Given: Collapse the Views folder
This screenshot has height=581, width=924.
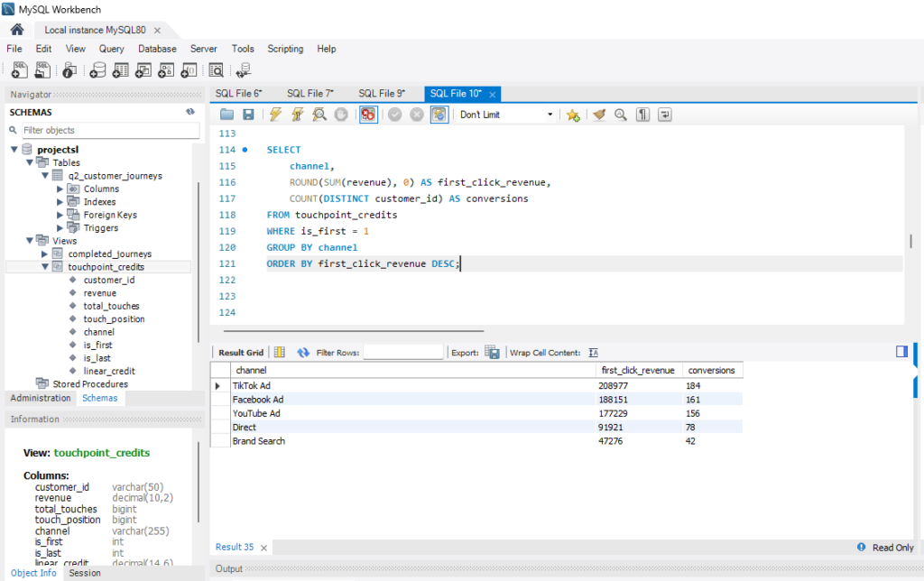Looking at the screenshot, I should pos(30,240).
